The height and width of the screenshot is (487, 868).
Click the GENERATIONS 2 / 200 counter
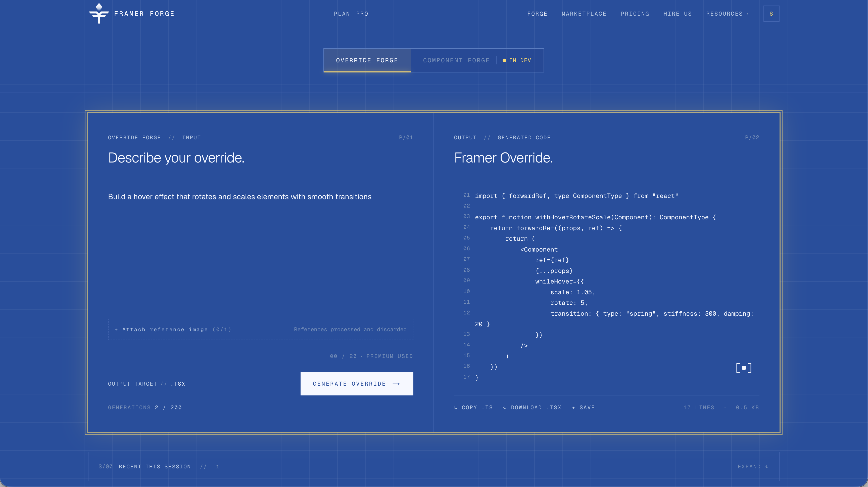pos(145,408)
